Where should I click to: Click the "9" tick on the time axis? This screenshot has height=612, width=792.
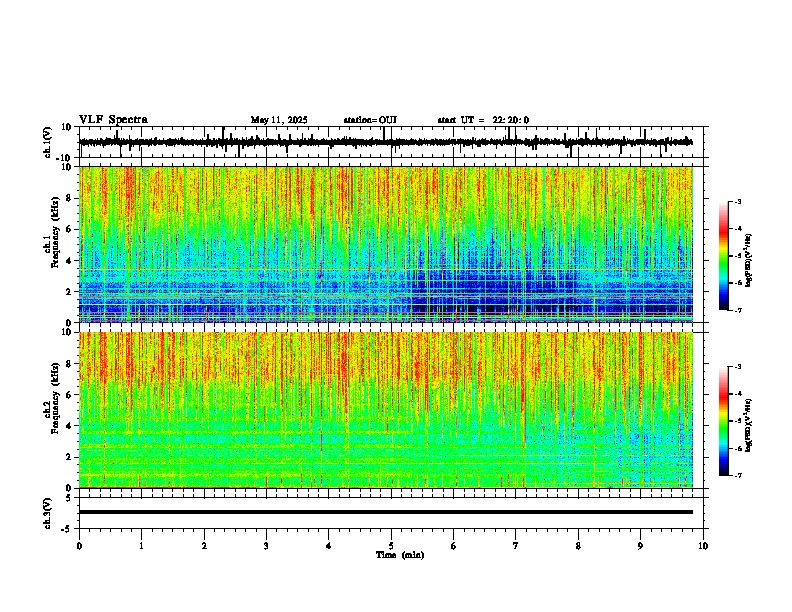640,546
